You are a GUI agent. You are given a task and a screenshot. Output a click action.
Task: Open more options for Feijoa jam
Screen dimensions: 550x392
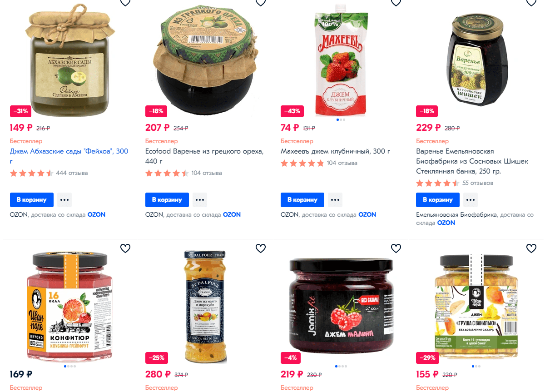coord(64,200)
